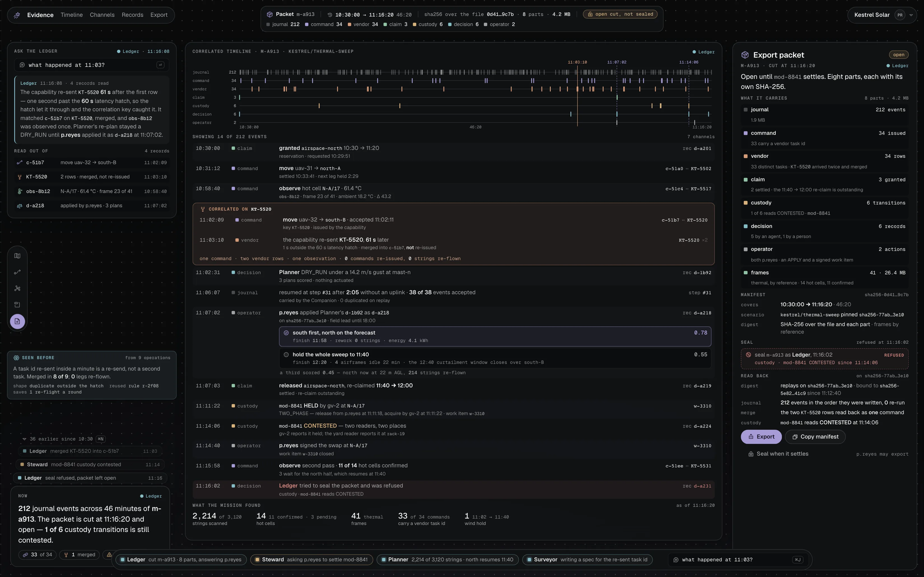Expand the c-51b7 read-out record
Screen dimensions: 924x577
[92, 163]
